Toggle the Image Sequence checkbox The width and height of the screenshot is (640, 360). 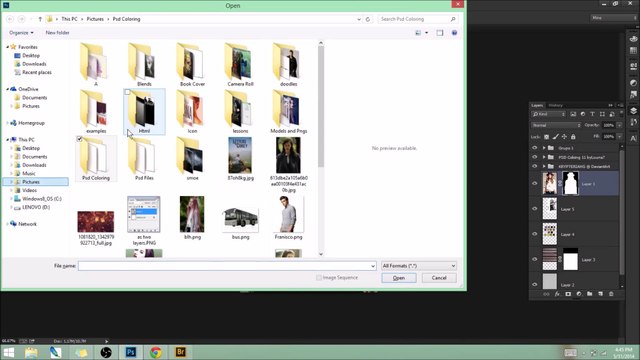[319, 278]
